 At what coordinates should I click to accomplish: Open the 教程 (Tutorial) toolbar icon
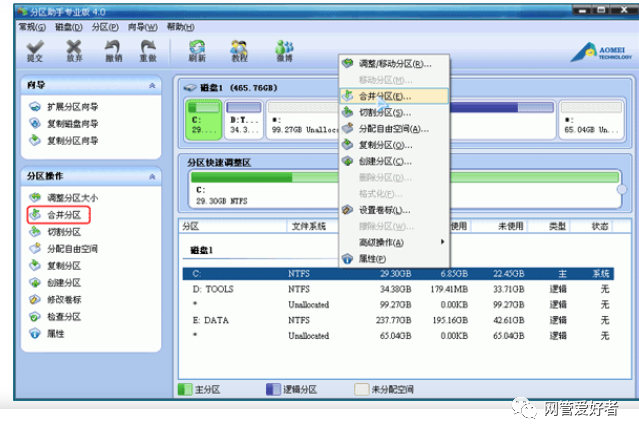pyautogui.click(x=239, y=50)
